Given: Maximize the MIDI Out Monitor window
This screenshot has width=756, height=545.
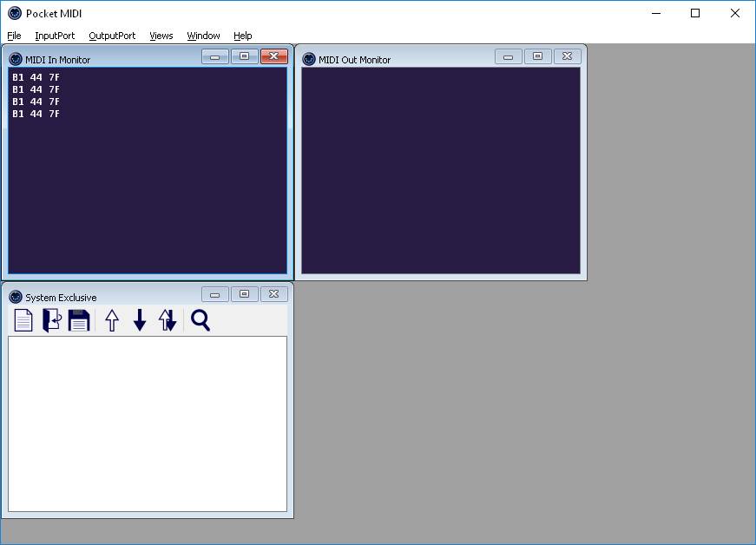Looking at the screenshot, I should click(x=537, y=56).
